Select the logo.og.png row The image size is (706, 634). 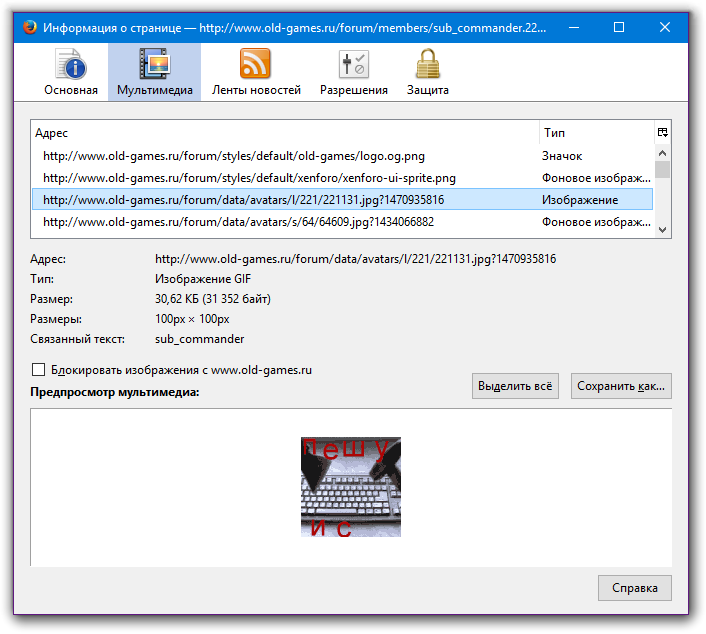coord(342,156)
